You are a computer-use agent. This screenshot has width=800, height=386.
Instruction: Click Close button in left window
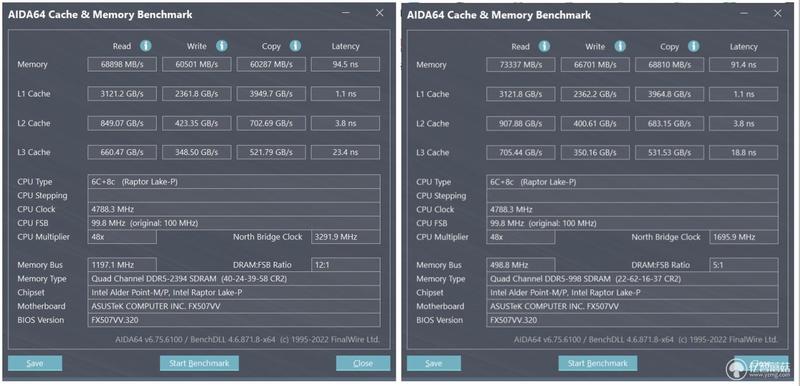(x=363, y=363)
